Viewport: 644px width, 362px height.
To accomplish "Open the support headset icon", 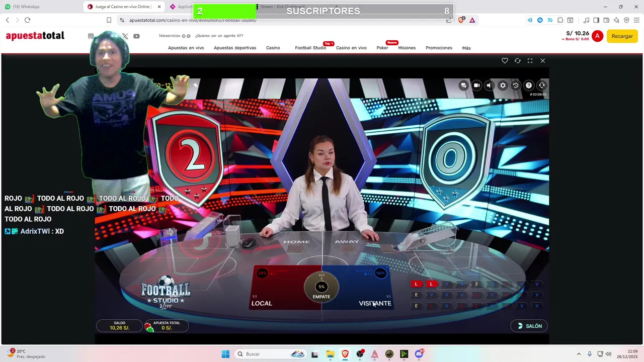I will click(x=542, y=85).
